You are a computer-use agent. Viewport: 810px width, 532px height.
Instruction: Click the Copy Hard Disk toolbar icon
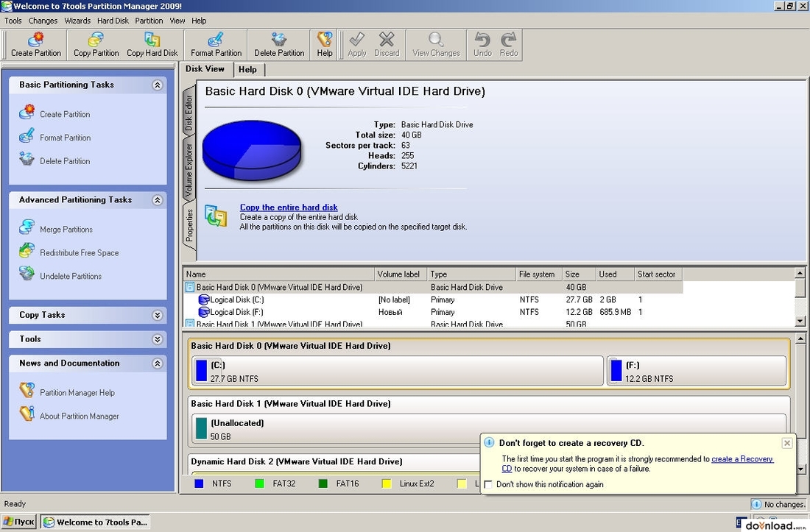point(152,40)
